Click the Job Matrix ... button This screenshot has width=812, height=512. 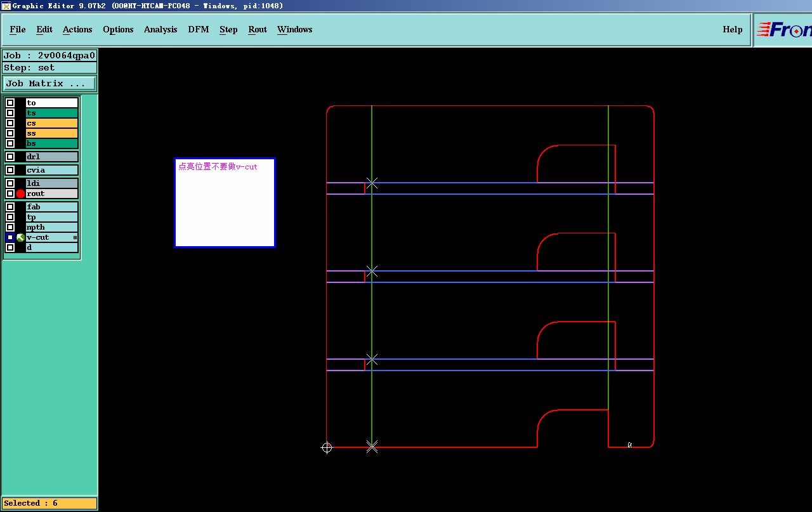[x=49, y=83]
